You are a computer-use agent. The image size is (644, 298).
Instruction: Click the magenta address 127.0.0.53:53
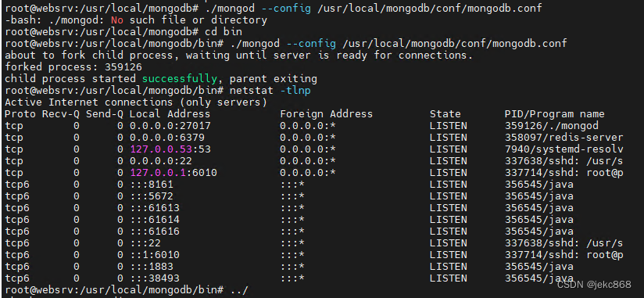tap(170, 149)
